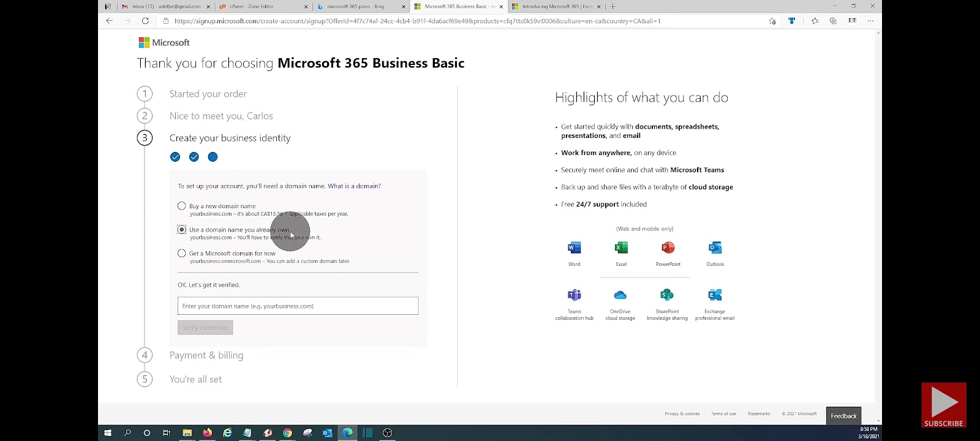Screen dimensions: 980x441
Task: Open File Explorer from the taskbar
Action: (x=187, y=433)
